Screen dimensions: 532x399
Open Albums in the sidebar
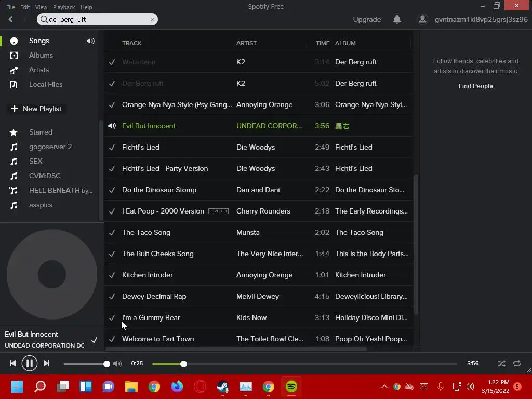41,55
